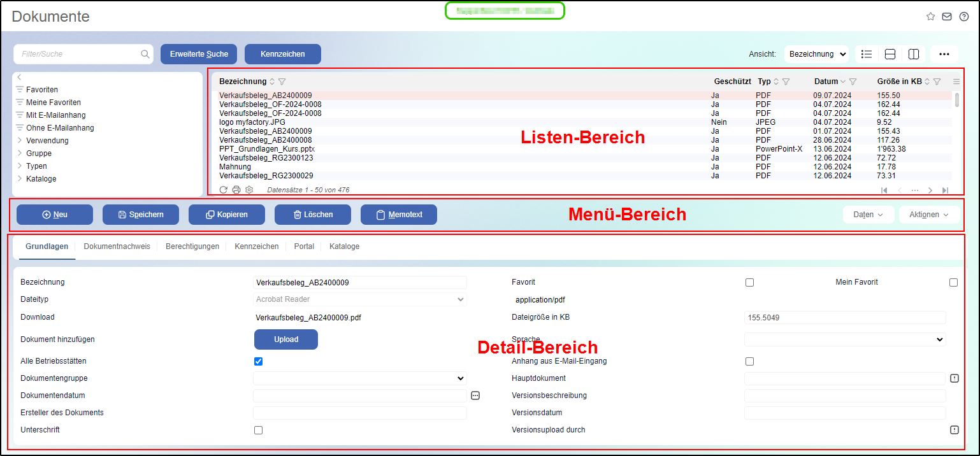The height and width of the screenshot is (456, 980).
Task: Click the star favorites icon in header
Action: (x=930, y=17)
